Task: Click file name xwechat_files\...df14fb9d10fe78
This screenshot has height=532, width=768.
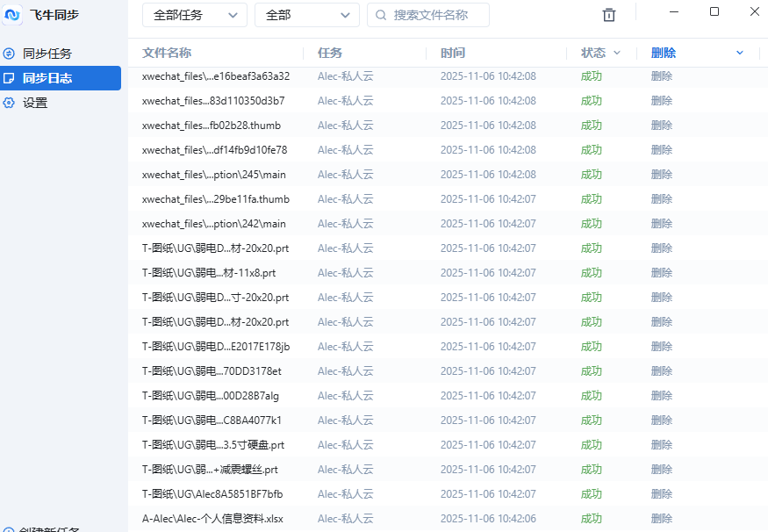Action: 214,150
